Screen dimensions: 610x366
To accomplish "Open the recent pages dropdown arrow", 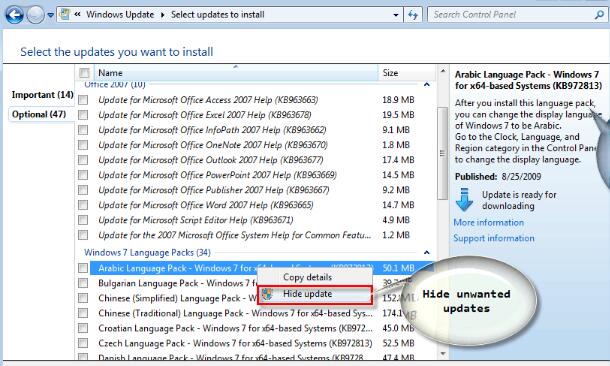I will (51, 15).
